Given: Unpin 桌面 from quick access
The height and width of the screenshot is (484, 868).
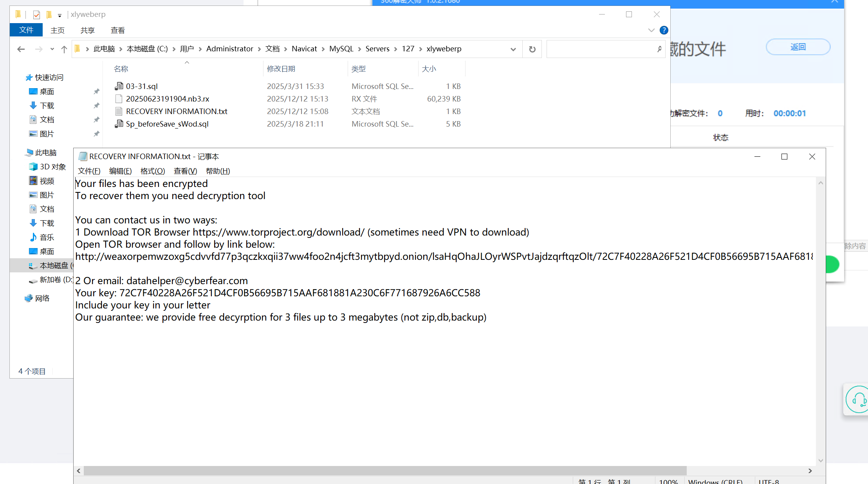Looking at the screenshot, I should (96, 91).
